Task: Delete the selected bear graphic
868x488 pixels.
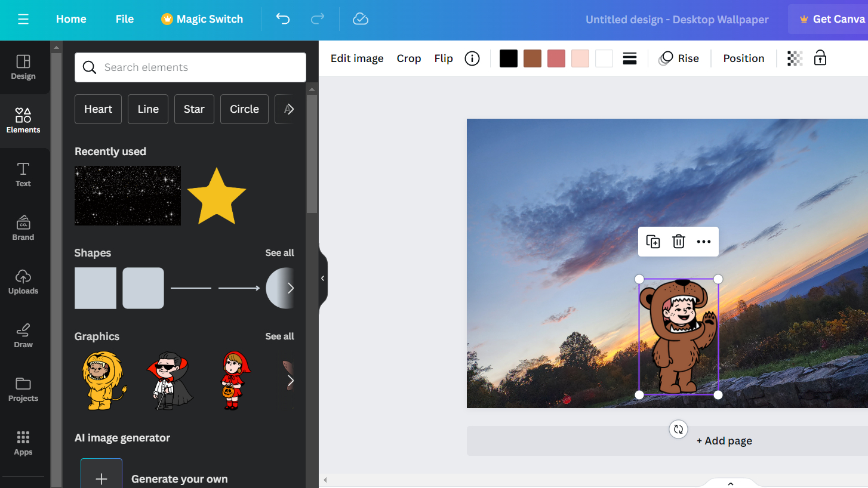Action: click(678, 242)
